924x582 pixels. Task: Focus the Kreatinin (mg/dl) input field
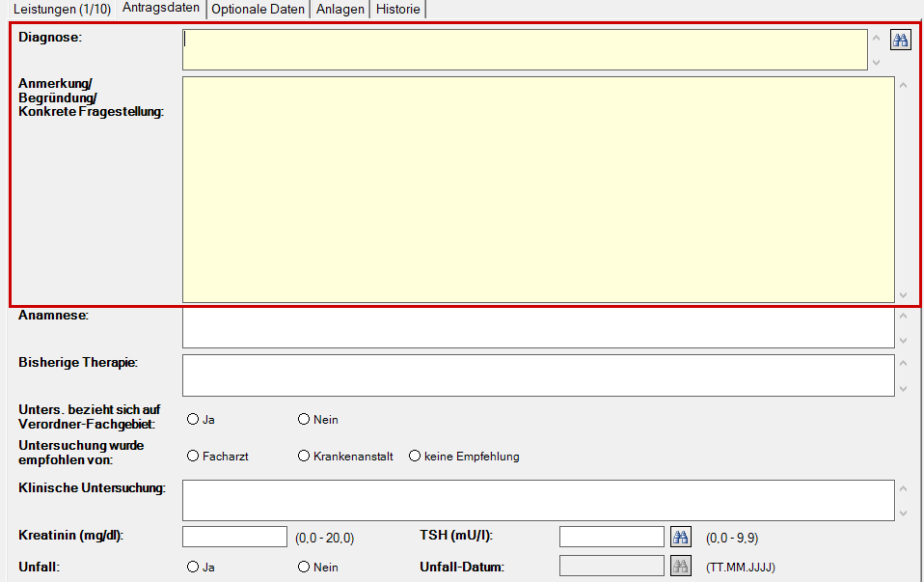(x=234, y=537)
